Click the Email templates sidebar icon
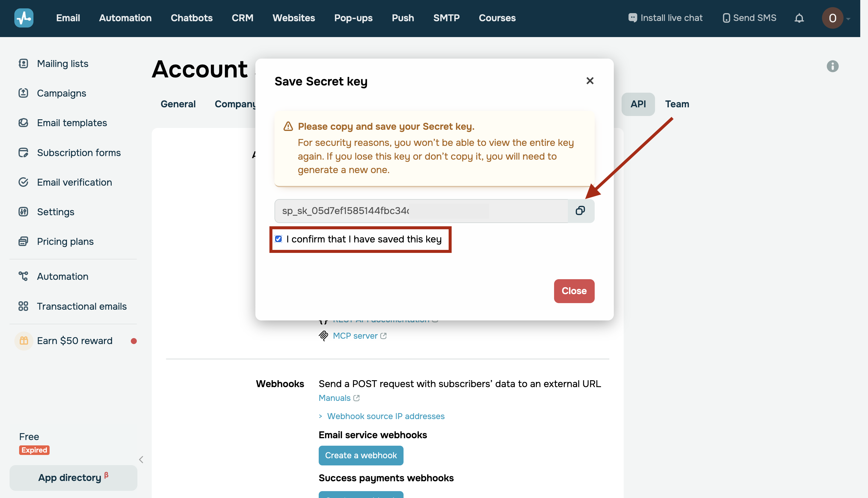 (x=23, y=123)
